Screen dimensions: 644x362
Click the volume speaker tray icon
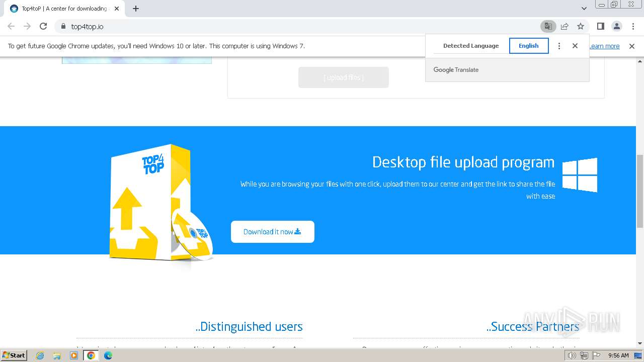coord(572,355)
